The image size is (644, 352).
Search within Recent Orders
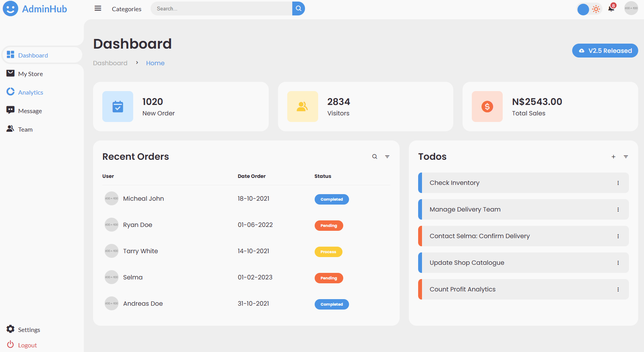tap(375, 157)
